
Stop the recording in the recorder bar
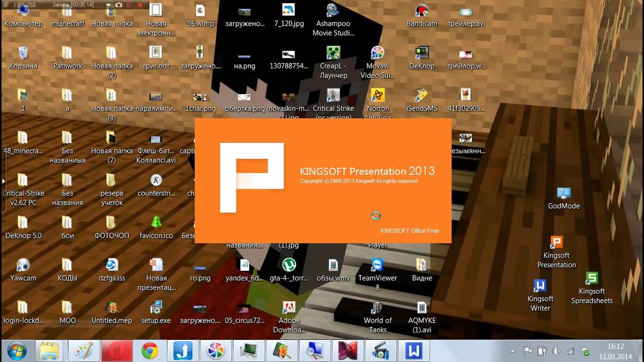point(140,5)
